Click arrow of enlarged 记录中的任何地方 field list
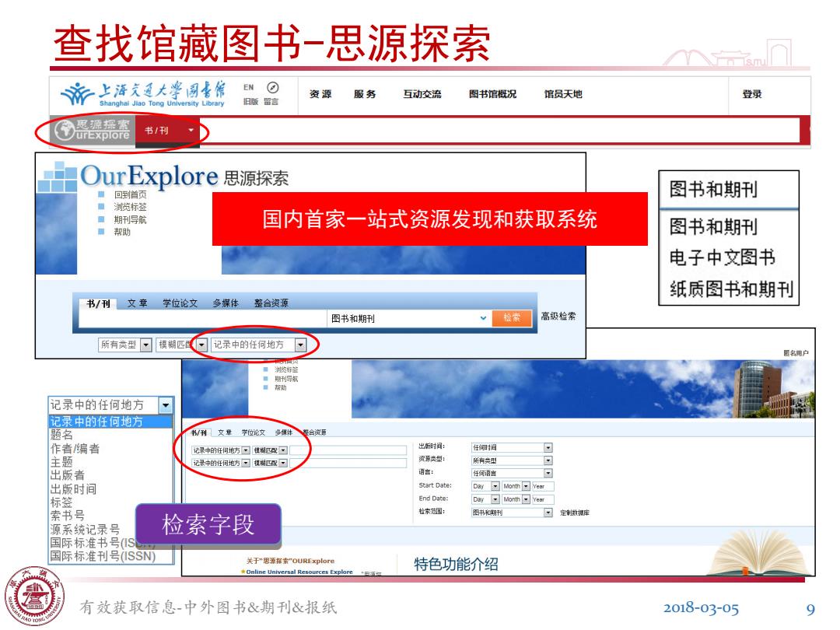 (166, 405)
